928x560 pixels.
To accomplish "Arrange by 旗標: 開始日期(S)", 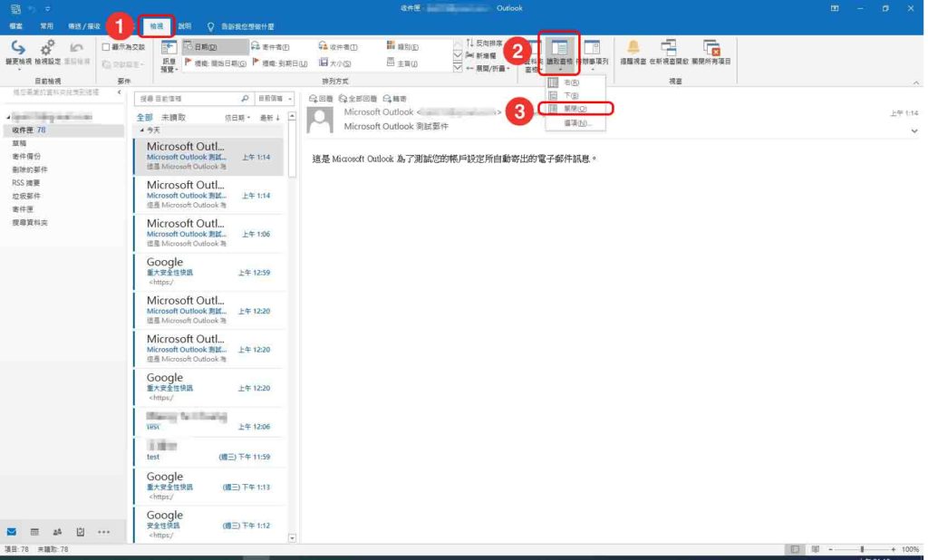I will [x=216, y=63].
